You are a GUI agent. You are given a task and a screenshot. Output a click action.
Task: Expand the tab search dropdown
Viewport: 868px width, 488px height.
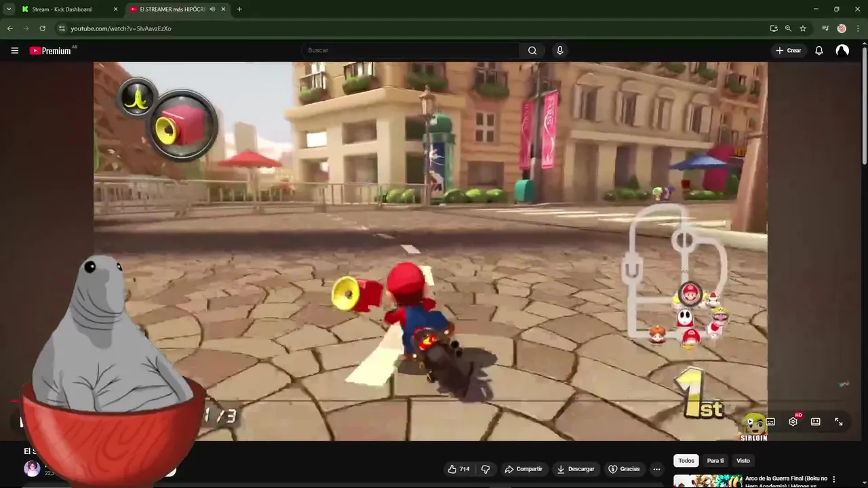(x=9, y=9)
